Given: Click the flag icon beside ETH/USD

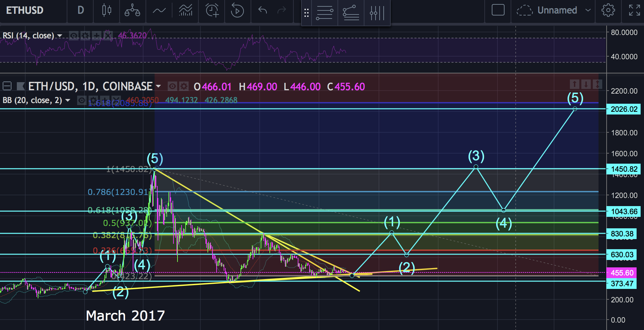Looking at the screenshot, I should [x=21, y=87].
